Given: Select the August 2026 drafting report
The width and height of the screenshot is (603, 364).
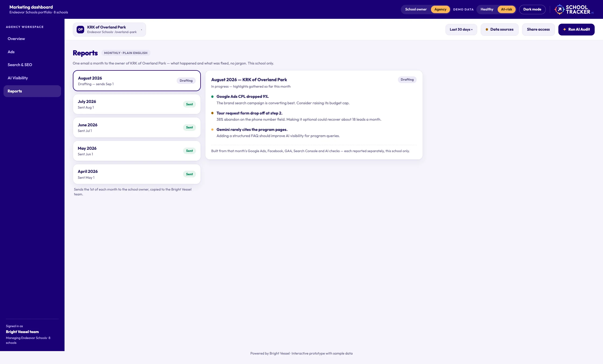Looking at the screenshot, I should click(x=137, y=81).
